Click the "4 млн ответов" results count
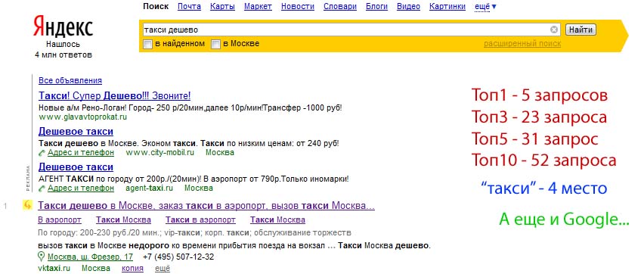The width and height of the screenshot is (644, 274). tap(63, 54)
